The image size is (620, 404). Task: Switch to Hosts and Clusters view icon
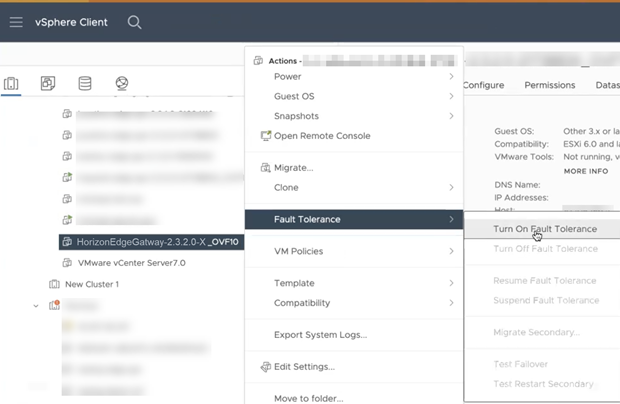tap(11, 83)
